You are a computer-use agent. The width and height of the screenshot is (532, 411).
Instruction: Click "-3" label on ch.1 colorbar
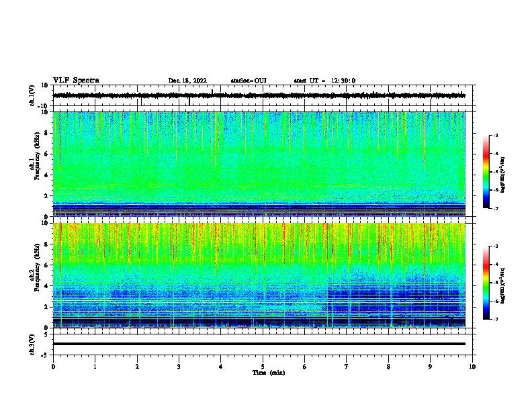pyautogui.click(x=495, y=136)
